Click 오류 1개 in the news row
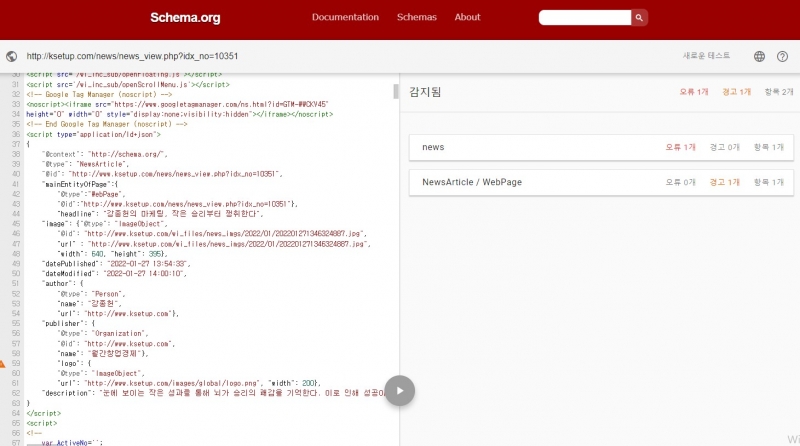This screenshot has width=800, height=446. tap(680, 147)
